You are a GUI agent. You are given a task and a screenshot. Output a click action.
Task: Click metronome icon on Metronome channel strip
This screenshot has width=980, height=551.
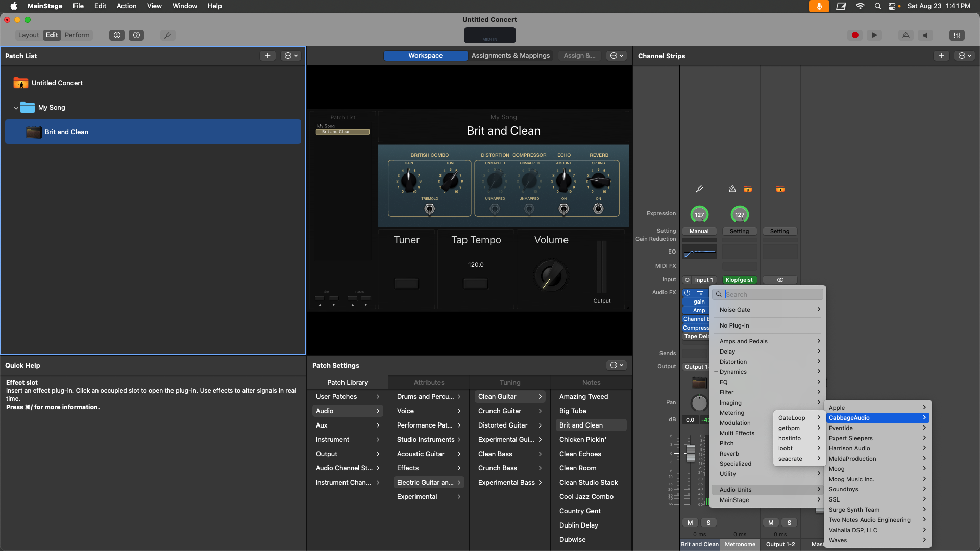click(732, 189)
